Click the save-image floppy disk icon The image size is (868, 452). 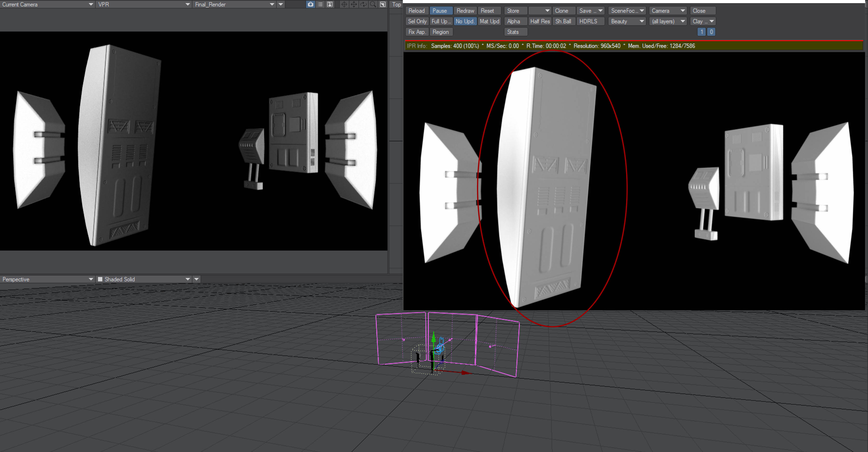(330, 4)
